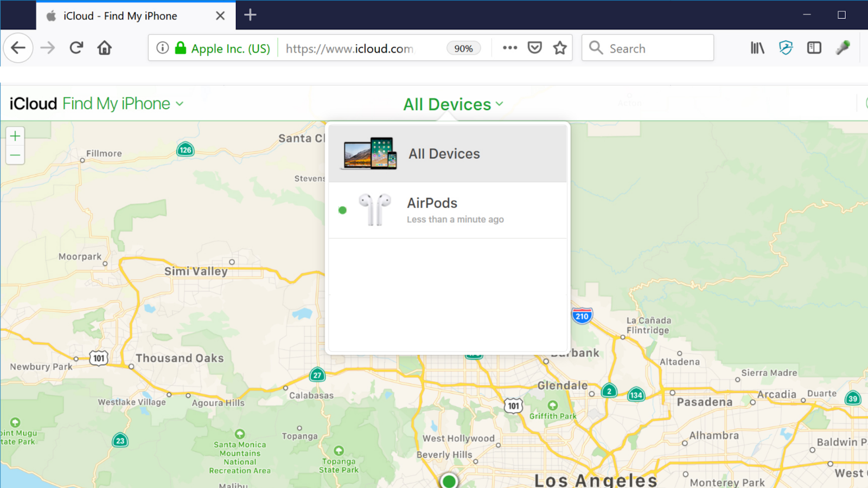
Task: Click the "Simi Valley" map label
Action: (196, 271)
